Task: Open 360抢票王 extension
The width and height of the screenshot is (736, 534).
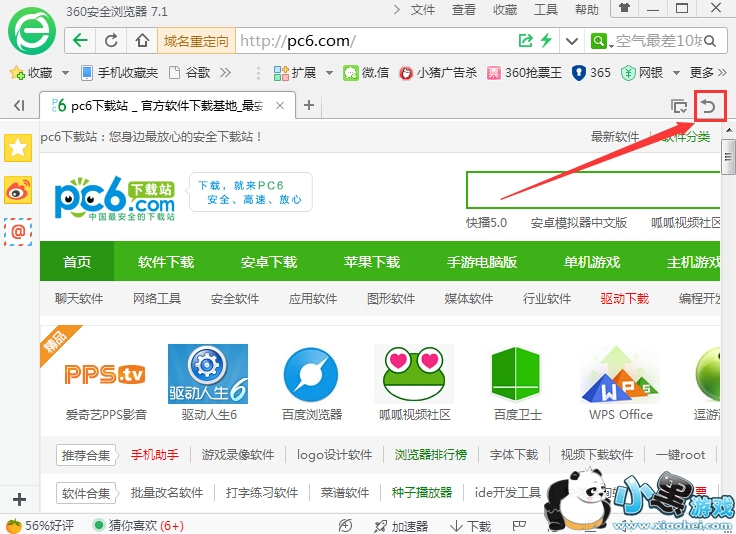Action: click(x=524, y=73)
